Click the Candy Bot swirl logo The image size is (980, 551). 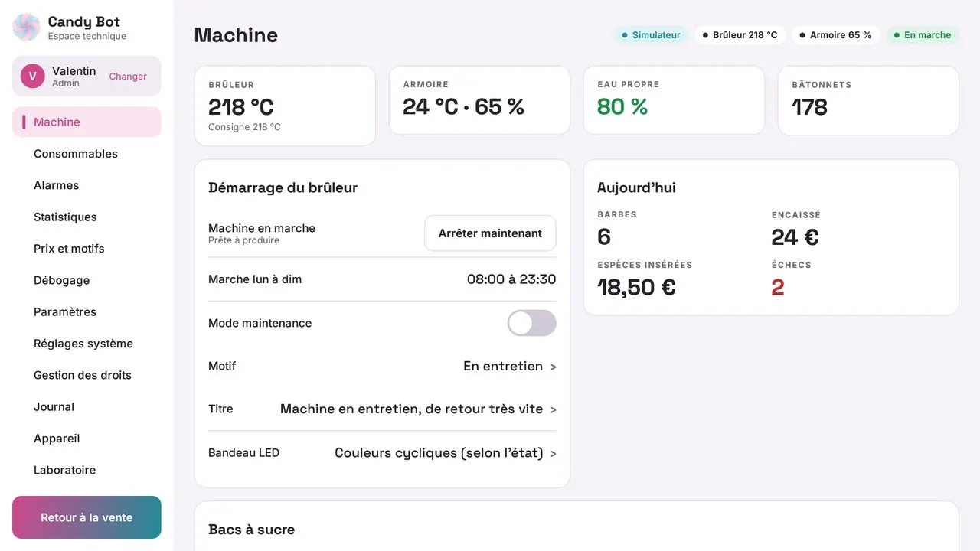[x=27, y=28]
